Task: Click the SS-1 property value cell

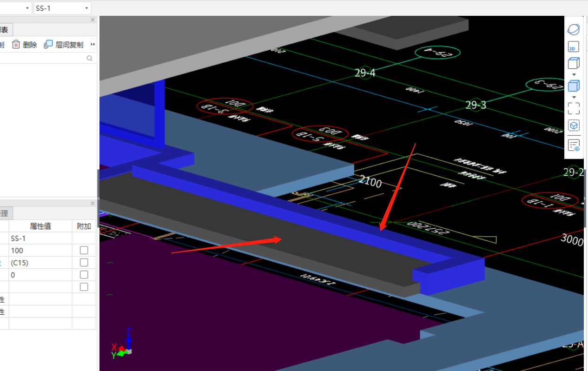Action: pyautogui.click(x=40, y=238)
